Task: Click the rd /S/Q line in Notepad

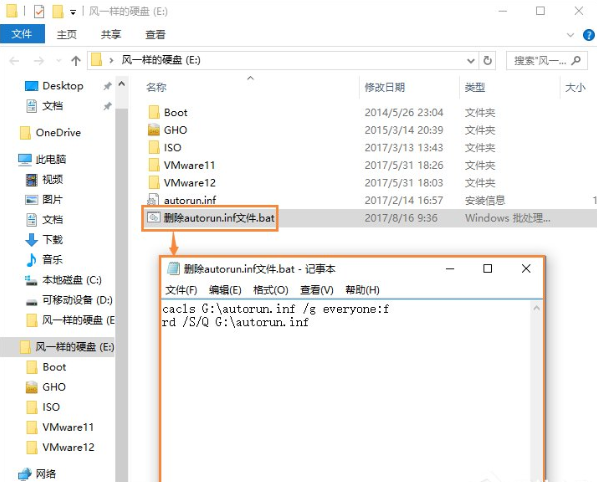Action: pos(235,322)
